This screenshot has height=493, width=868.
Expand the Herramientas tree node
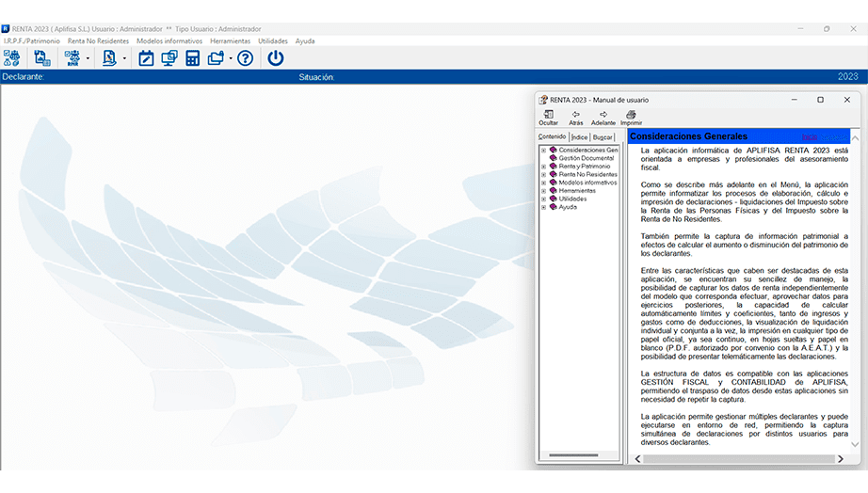click(543, 191)
